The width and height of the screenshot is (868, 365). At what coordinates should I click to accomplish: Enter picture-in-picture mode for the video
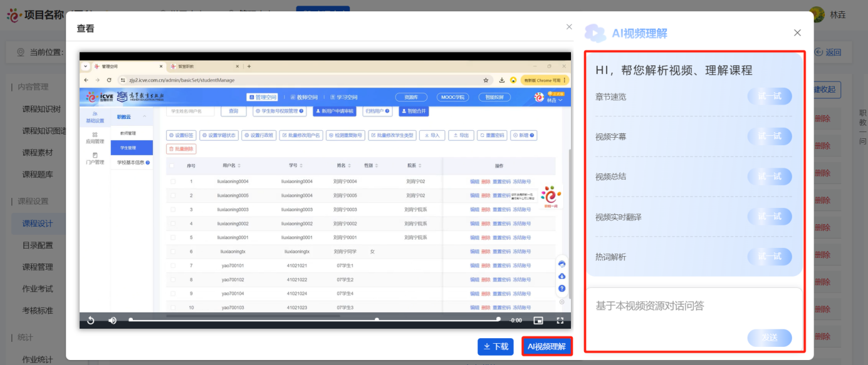pos(538,321)
